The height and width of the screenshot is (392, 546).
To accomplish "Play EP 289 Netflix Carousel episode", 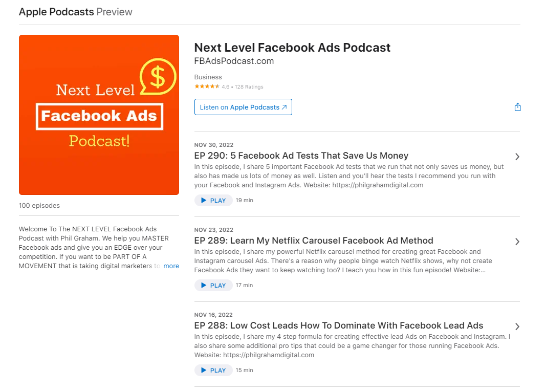I will [x=213, y=286].
